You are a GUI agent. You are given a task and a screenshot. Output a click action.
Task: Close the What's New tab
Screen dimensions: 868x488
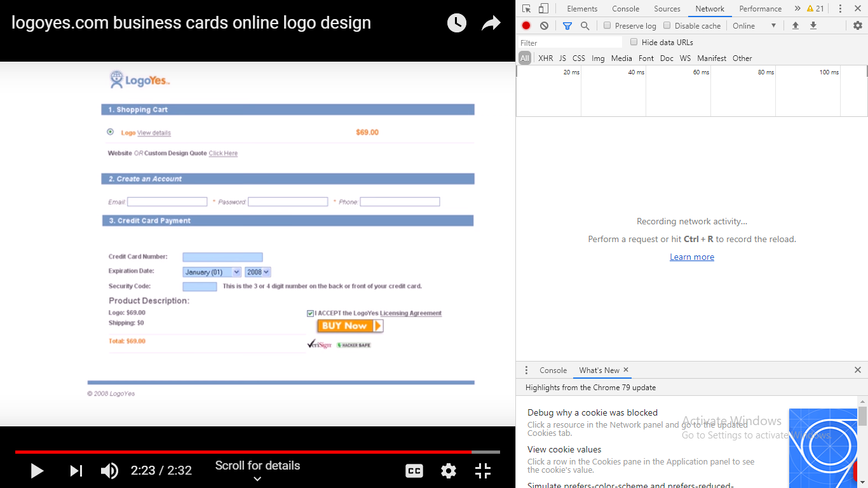(626, 370)
